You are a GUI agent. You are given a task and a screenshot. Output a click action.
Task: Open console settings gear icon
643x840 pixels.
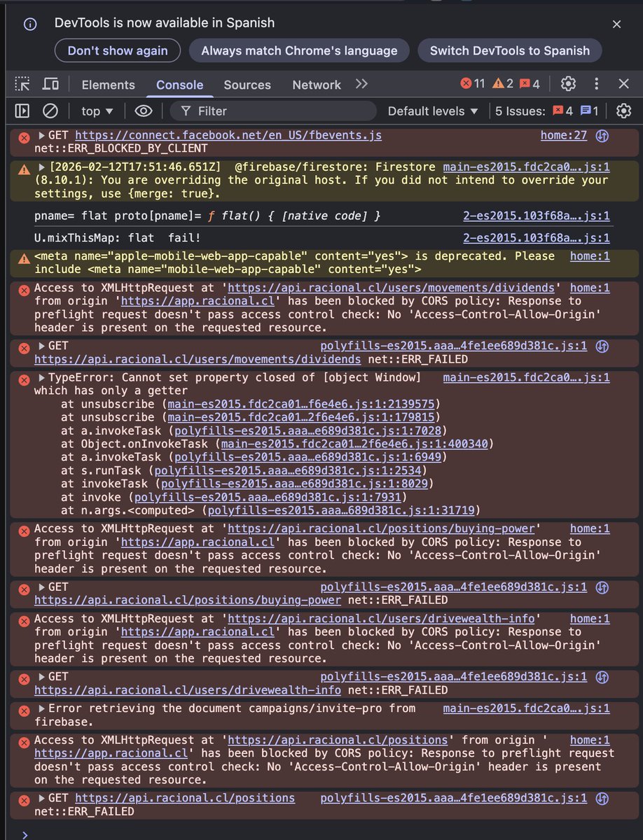pyautogui.click(x=623, y=111)
